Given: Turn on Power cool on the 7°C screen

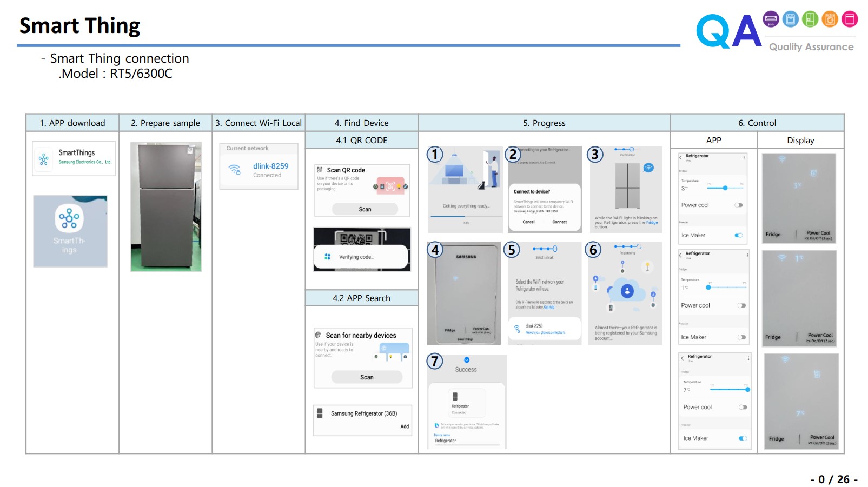Looking at the screenshot, I should tap(743, 408).
